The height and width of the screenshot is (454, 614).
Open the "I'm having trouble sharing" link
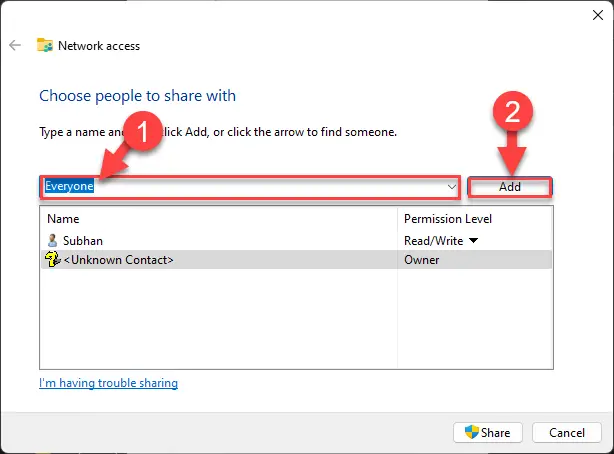[108, 383]
